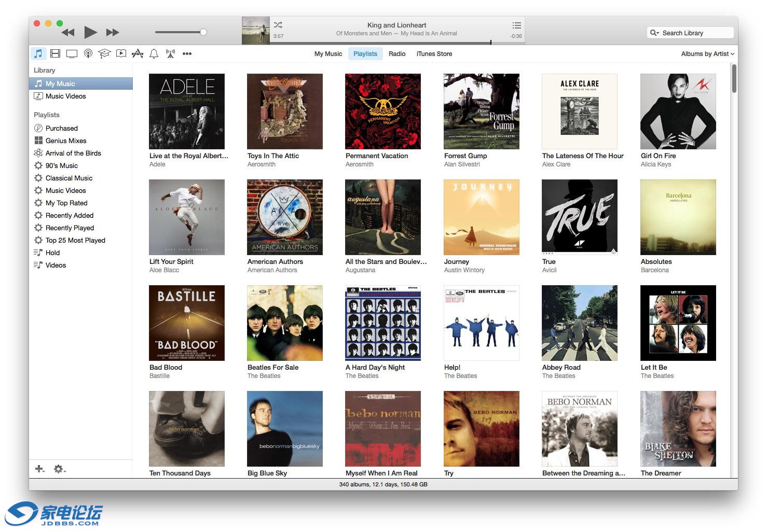Click the American Authors album title
Image resolution: width=767 pixels, height=532 pixels.
point(275,261)
